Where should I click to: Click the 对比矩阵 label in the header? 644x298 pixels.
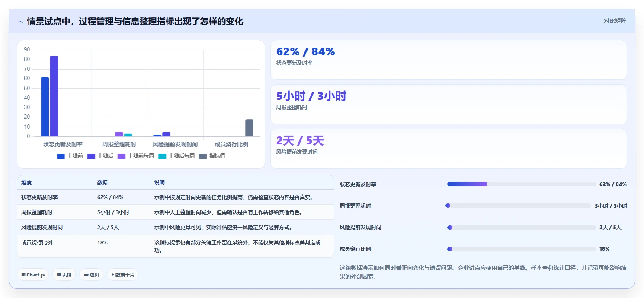615,21
